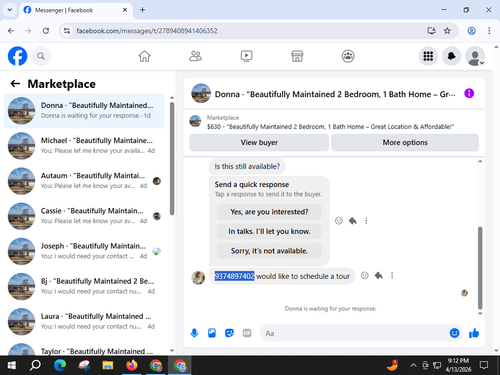
Task: Click the highlighted phone number 9374897402
Action: click(x=234, y=276)
